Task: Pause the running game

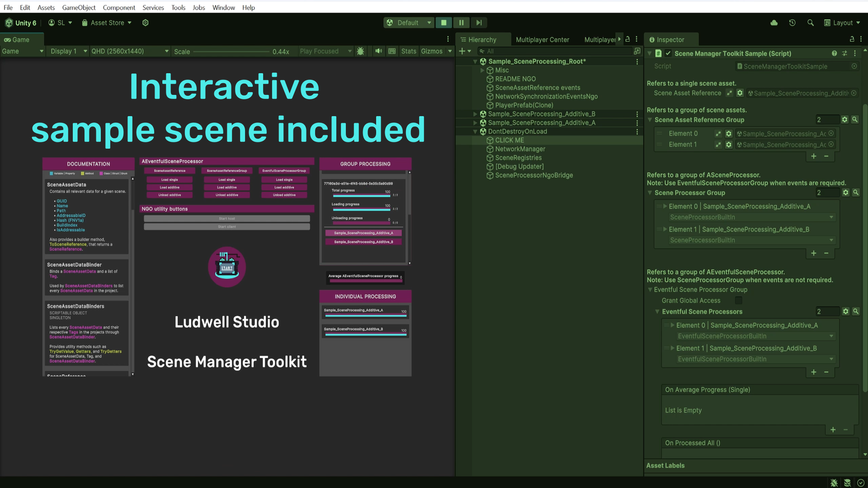Action: tap(461, 23)
